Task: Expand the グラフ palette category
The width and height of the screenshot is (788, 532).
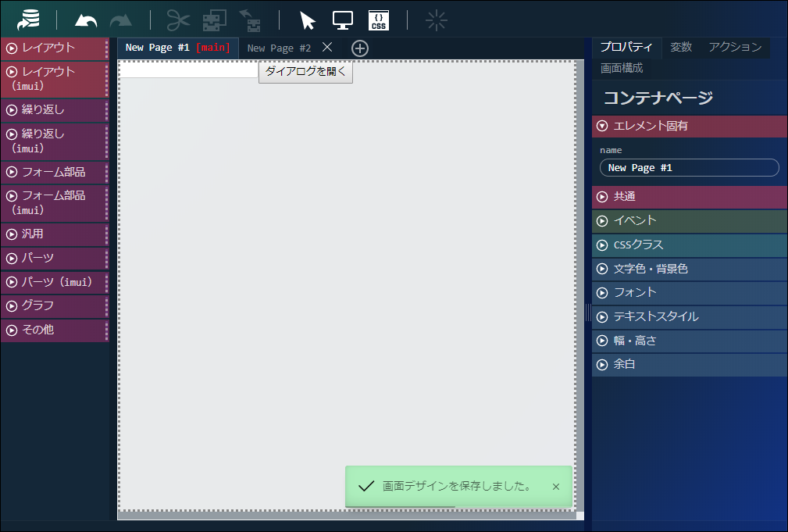Action: [x=53, y=305]
